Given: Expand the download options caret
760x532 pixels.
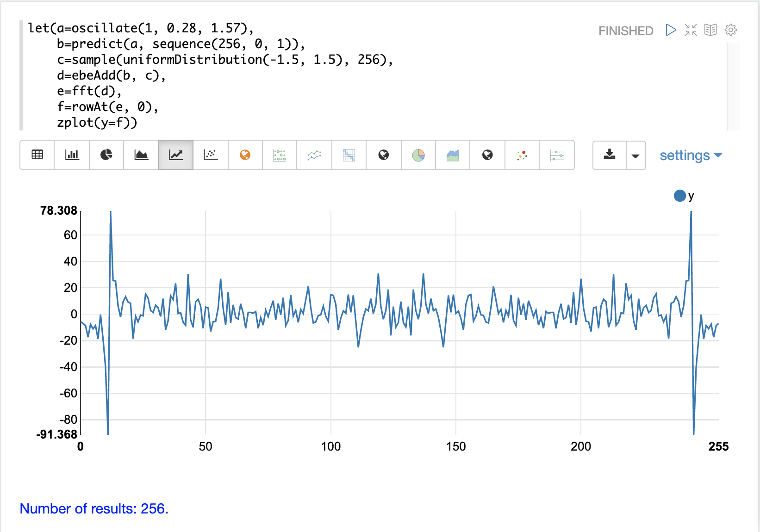Looking at the screenshot, I should click(x=635, y=155).
